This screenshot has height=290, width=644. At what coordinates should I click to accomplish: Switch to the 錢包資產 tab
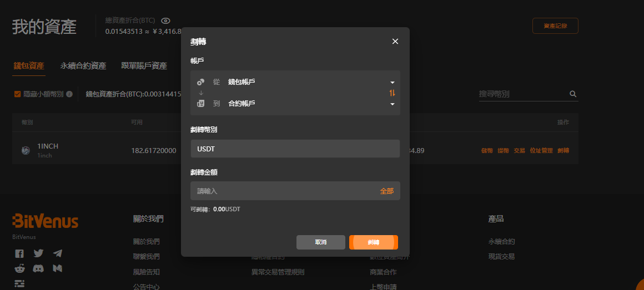tap(29, 65)
